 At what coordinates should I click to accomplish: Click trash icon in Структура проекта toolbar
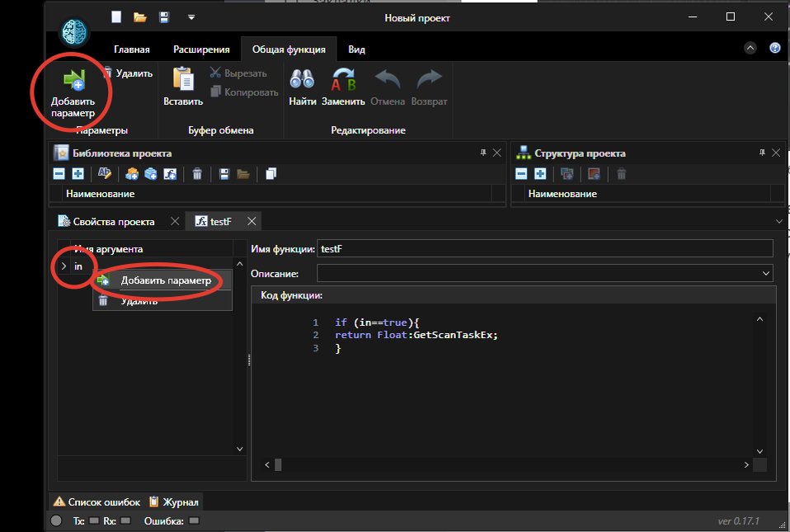[622, 174]
